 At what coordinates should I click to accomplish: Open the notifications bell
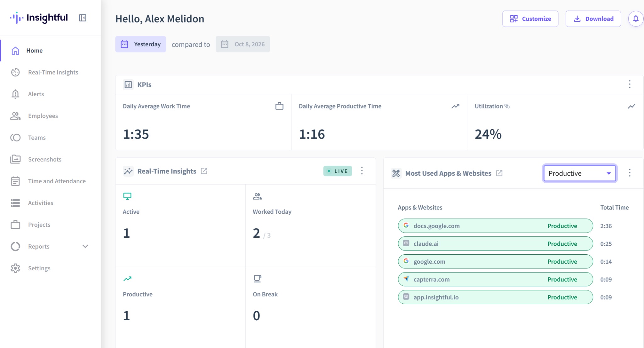point(636,19)
